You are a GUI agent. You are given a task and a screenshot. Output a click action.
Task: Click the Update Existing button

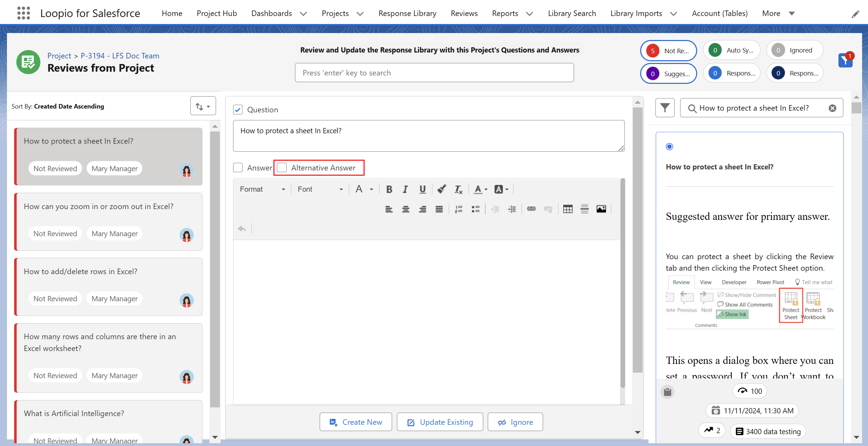coord(440,422)
